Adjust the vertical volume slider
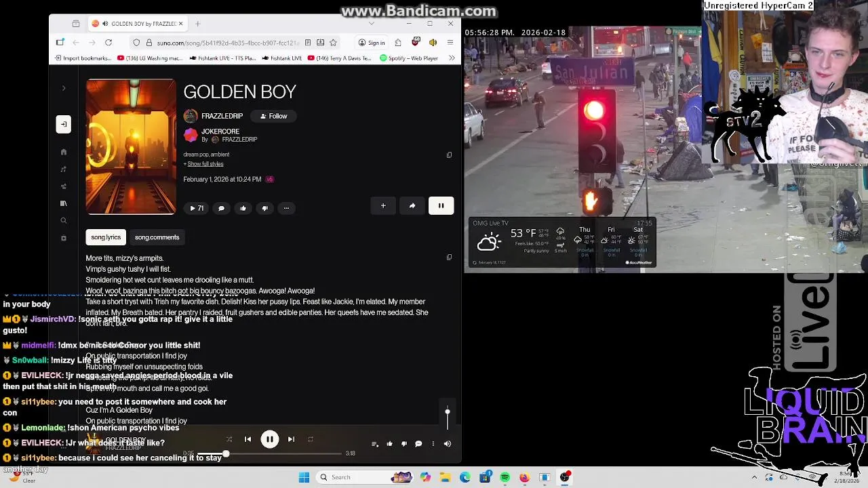The height and width of the screenshot is (488, 868). point(448,419)
